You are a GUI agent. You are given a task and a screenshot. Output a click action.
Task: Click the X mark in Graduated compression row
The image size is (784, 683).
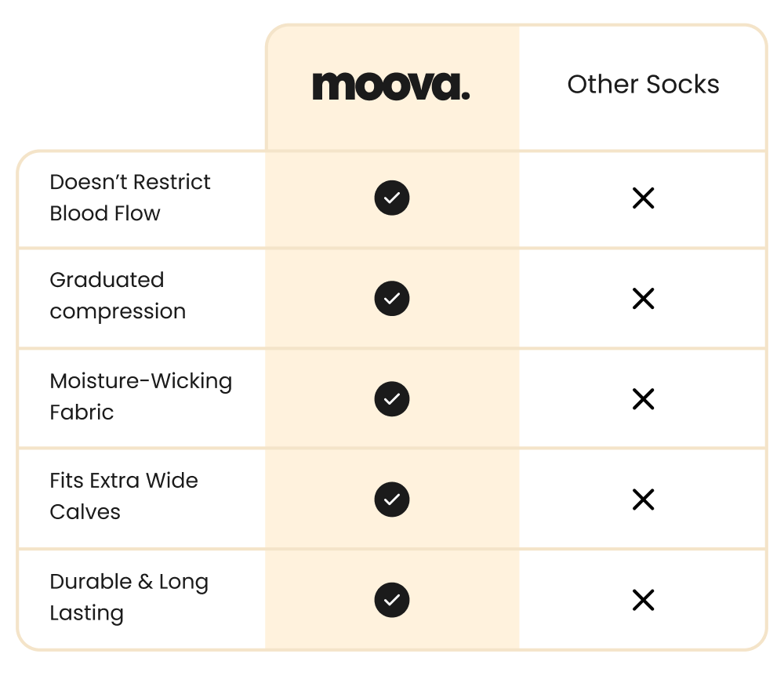(x=644, y=299)
